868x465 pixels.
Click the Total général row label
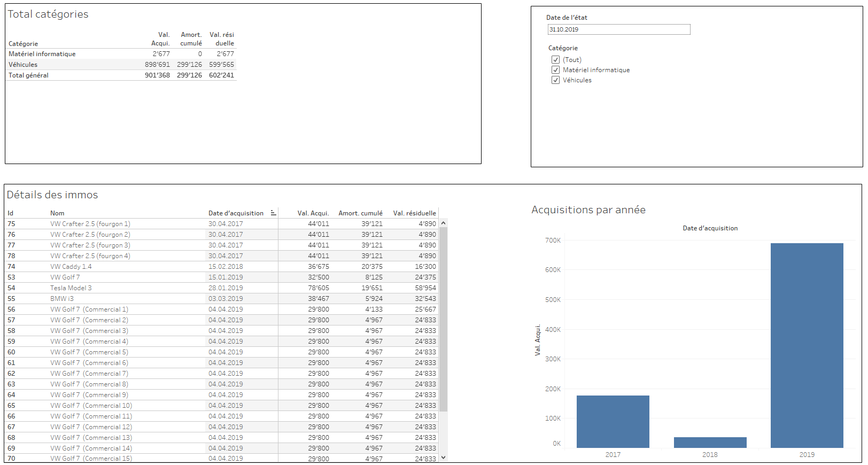click(x=28, y=75)
